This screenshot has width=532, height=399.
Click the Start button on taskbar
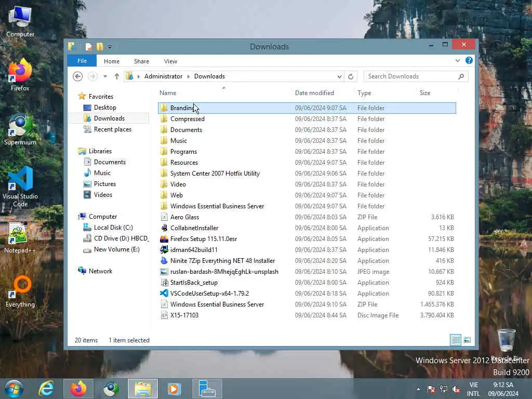coord(14,389)
